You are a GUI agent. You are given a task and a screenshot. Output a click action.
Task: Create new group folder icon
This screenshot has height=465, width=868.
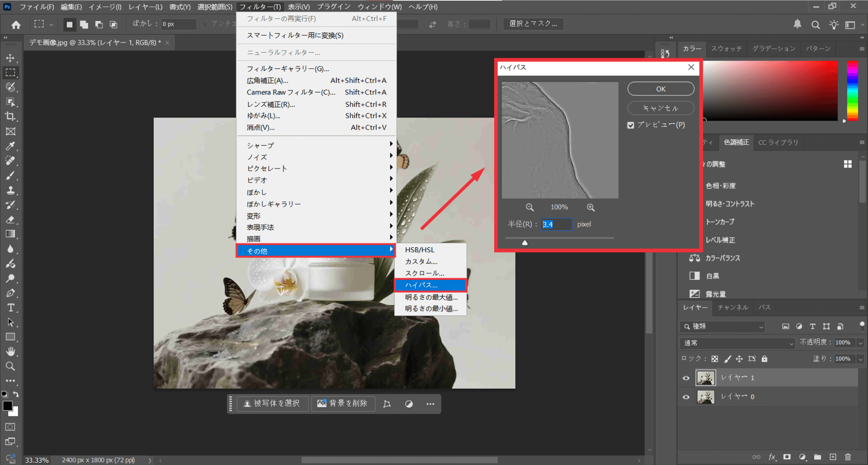point(818,457)
